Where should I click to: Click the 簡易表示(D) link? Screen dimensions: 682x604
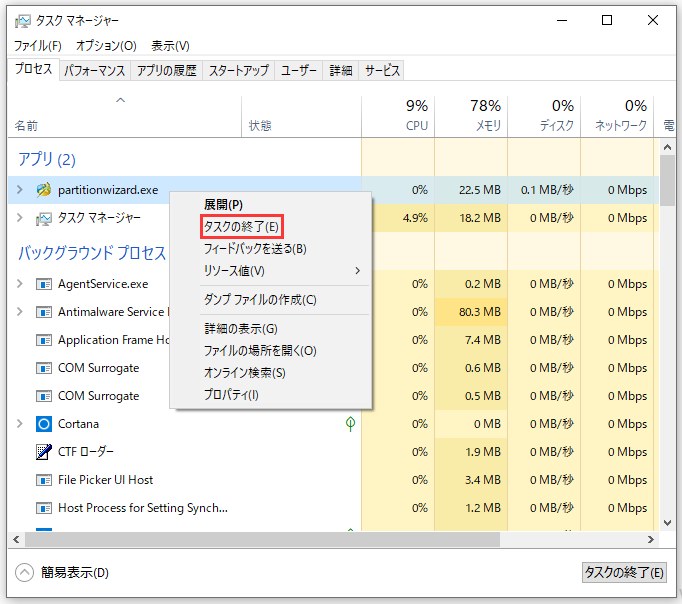click(75, 572)
